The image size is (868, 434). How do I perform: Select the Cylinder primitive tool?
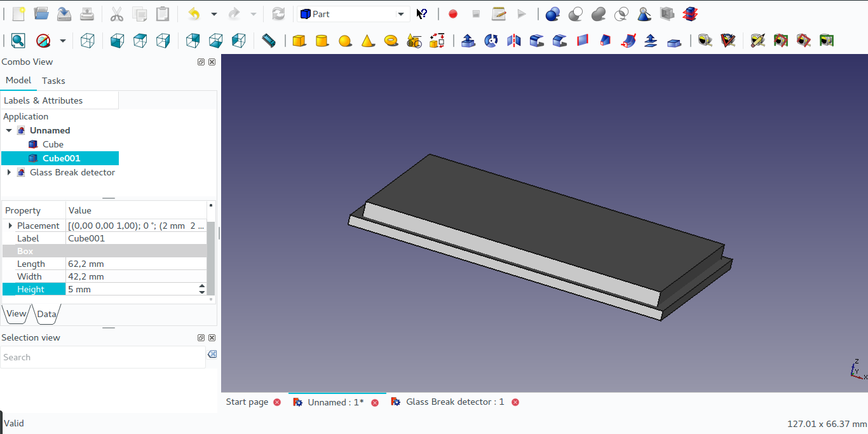[x=322, y=40]
